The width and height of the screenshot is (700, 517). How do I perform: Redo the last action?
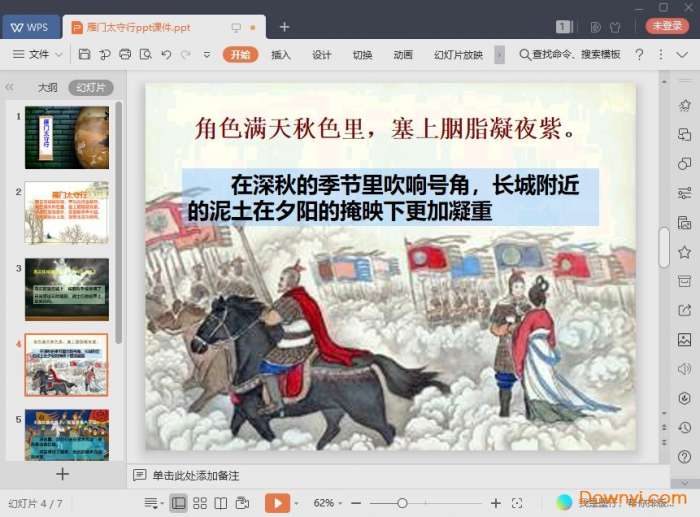[x=186, y=54]
